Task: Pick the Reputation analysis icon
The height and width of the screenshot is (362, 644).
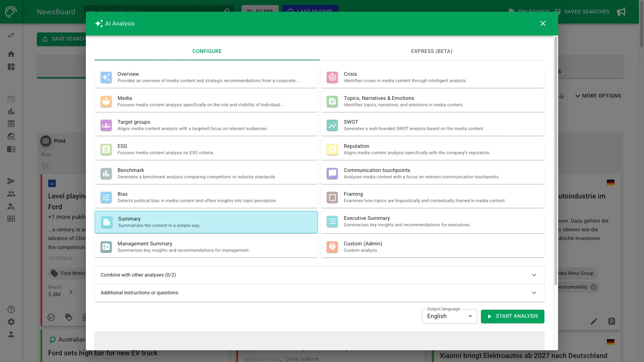Action: click(x=332, y=149)
